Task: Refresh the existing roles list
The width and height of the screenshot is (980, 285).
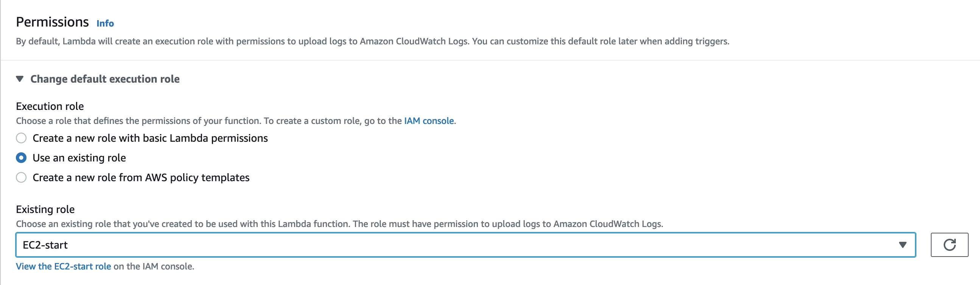Action: (x=949, y=244)
